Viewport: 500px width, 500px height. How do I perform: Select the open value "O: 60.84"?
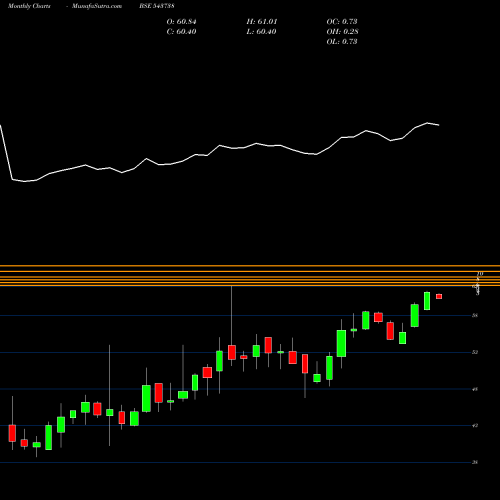pos(181,22)
